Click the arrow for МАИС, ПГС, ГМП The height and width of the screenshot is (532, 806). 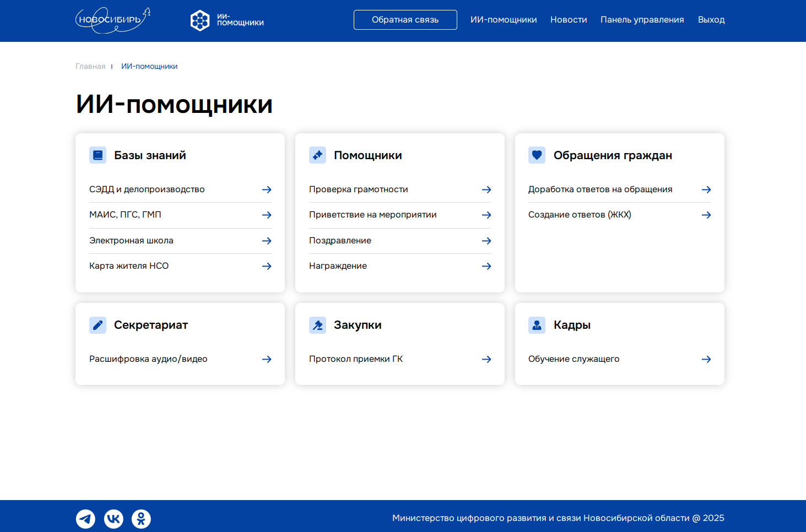tap(267, 215)
